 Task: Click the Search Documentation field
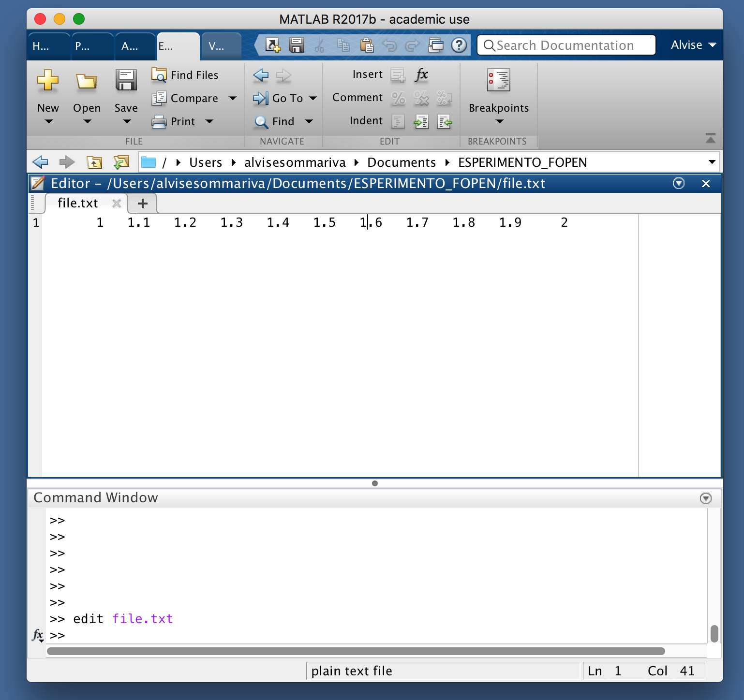pyautogui.click(x=566, y=45)
